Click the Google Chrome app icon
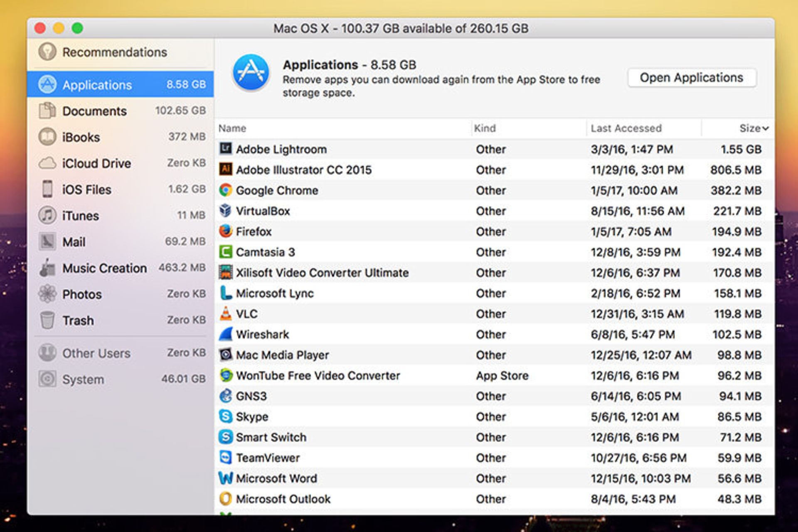This screenshot has height=532, width=798. (225, 190)
